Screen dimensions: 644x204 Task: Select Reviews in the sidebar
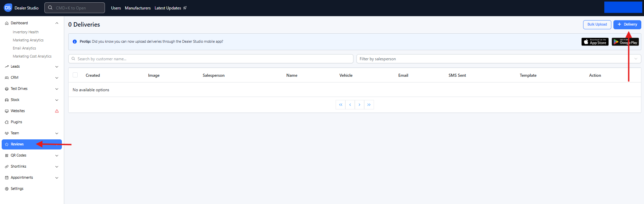[x=32, y=144]
